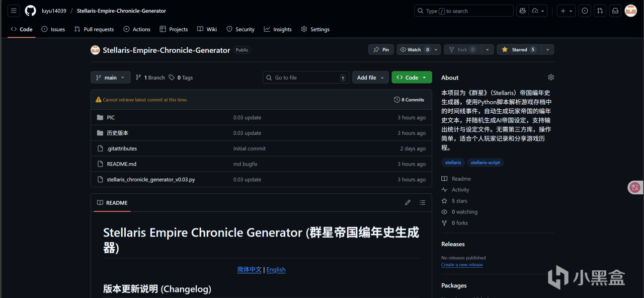Screen dimensions: 644x298
Task: Expand the Add file dropdown
Action: (x=370, y=78)
